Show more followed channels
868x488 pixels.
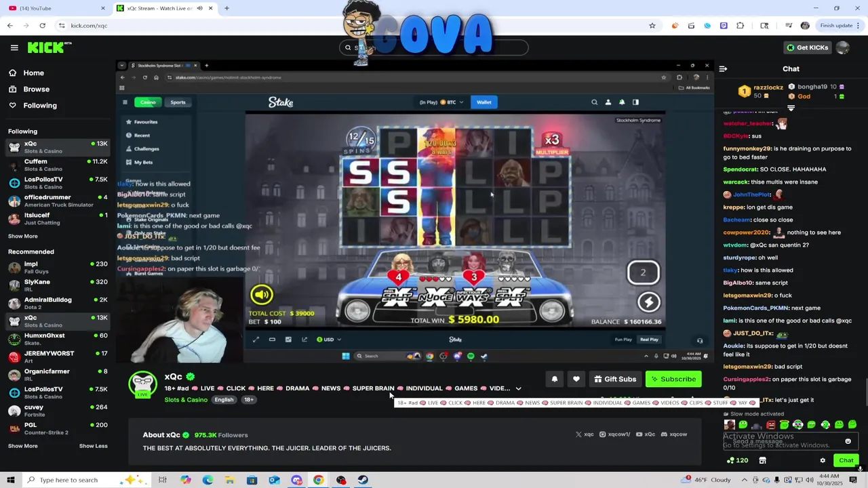(x=23, y=236)
